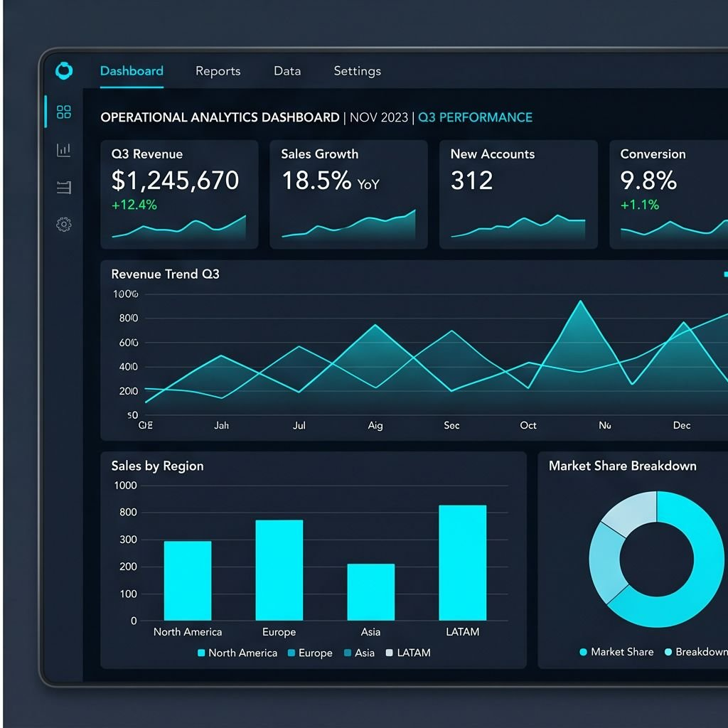The image size is (728, 728).
Task: Toggle Market Share donut legend item
Action: point(616,652)
